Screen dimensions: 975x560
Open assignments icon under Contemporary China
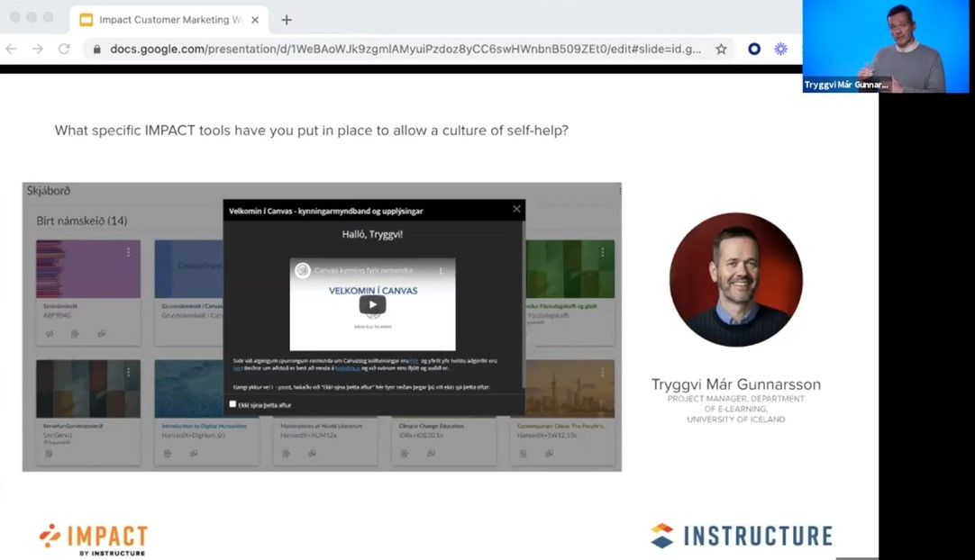click(x=523, y=454)
